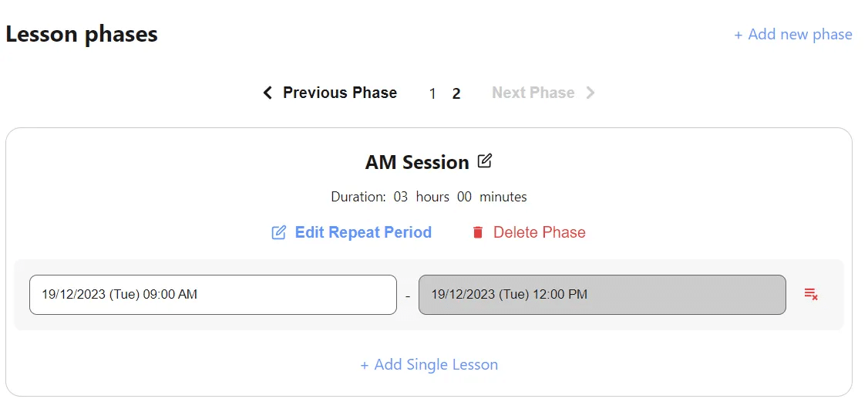Screen dimensions: 868x409
Task: Select the duration hours value 03
Action: coord(401,197)
